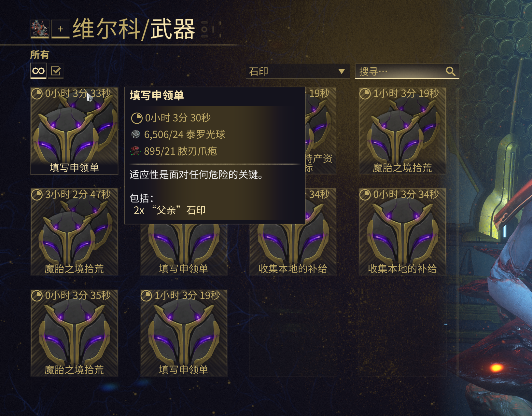The width and height of the screenshot is (532, 416).
Task: Click the plus add-loadout icon
Action: (x=61, y=29)
